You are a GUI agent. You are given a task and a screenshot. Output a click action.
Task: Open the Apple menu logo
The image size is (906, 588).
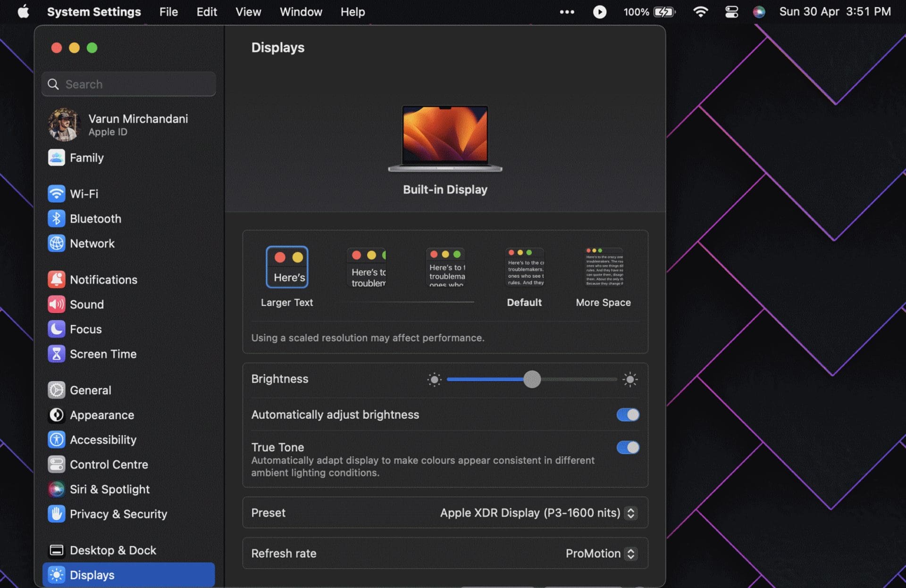coord(23,11)
